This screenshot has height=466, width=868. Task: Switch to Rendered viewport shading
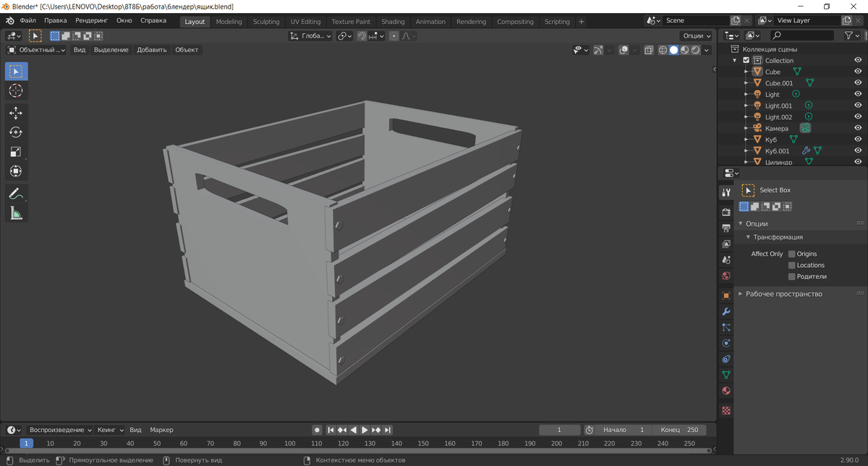tap(695, 50)
